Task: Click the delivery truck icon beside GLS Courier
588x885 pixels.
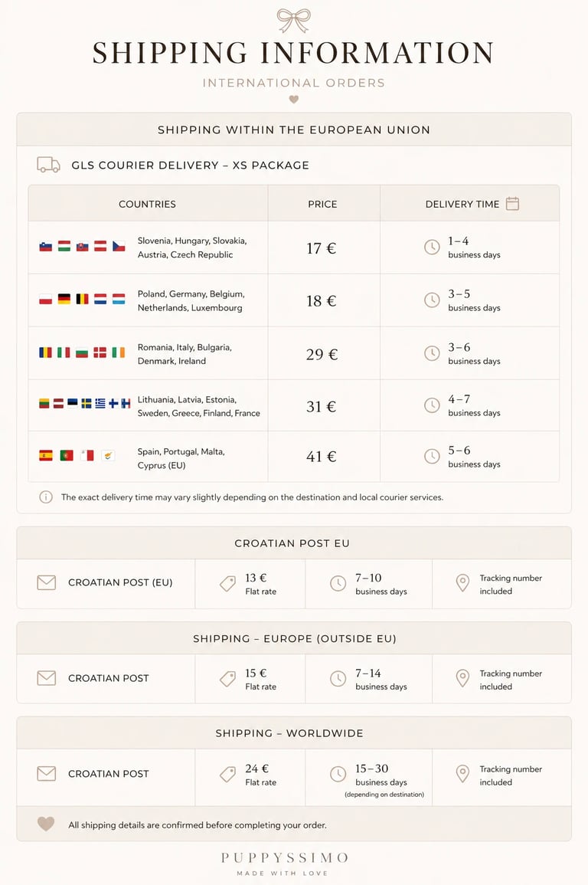Action: pyautogui.click(x=48, y=165)
